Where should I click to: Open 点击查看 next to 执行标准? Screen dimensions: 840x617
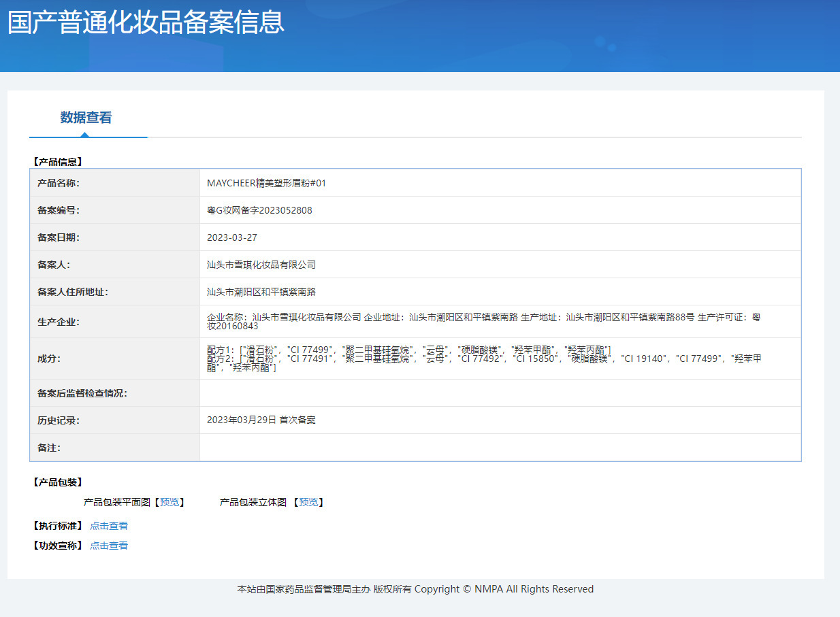click(109, 526)
